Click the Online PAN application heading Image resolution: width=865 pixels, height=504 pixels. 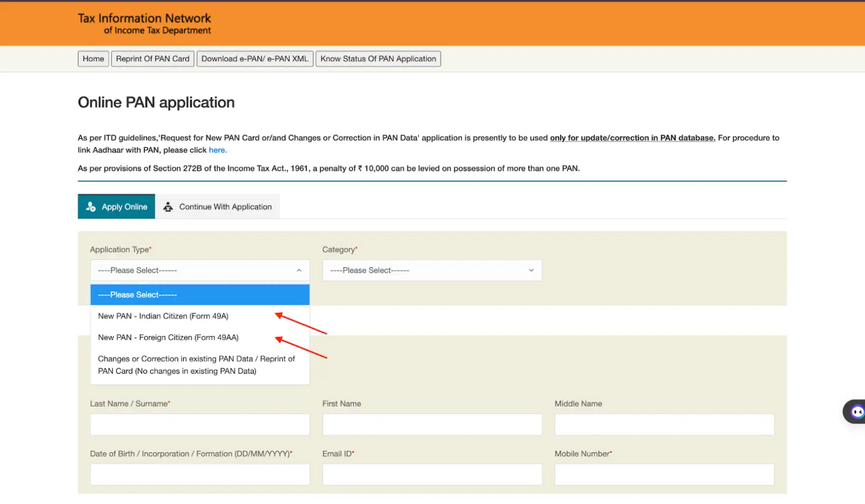(156, 102)
